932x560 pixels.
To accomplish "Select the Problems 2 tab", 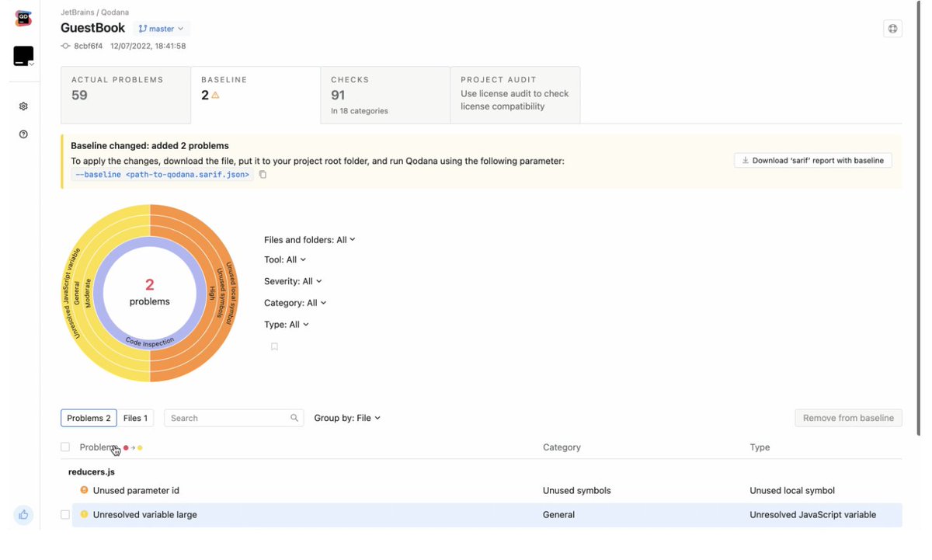I will [x=88, y=417].
